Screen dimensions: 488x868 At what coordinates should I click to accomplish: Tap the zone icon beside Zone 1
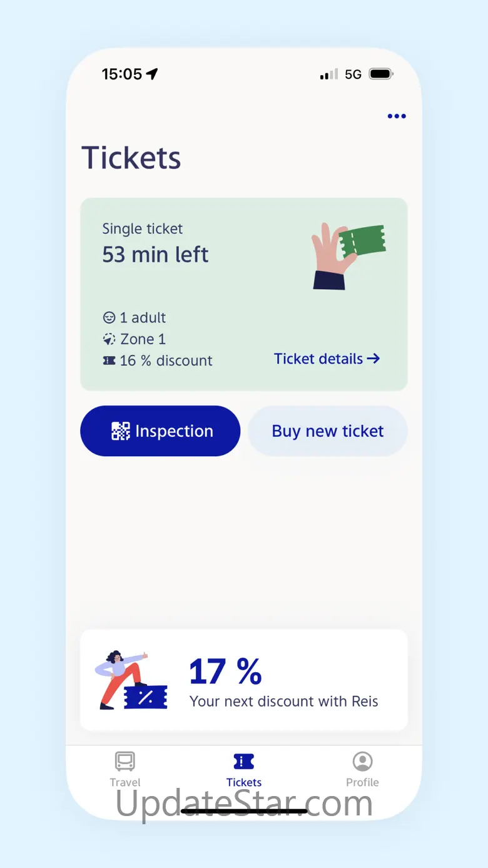pyautogui.click(x=109, y=339)
